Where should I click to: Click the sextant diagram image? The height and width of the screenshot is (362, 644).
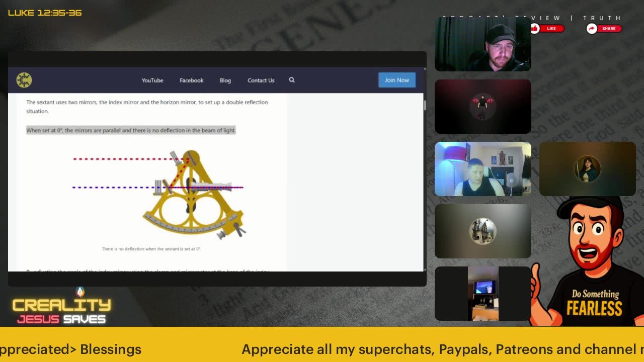click(160, 195)
